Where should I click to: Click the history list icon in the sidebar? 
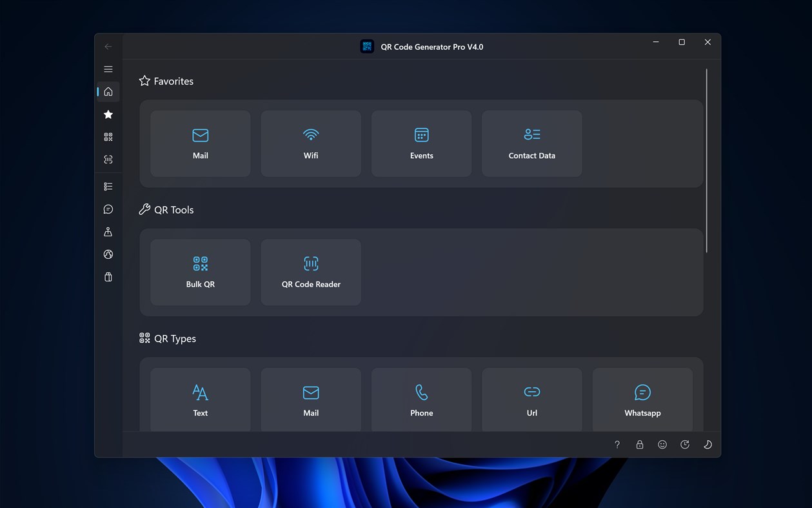click(x=108, y=186)
